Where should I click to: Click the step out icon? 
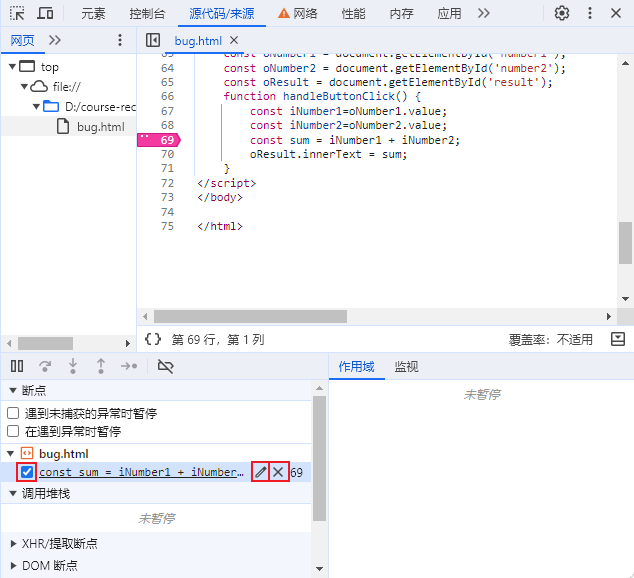(101, 366)
